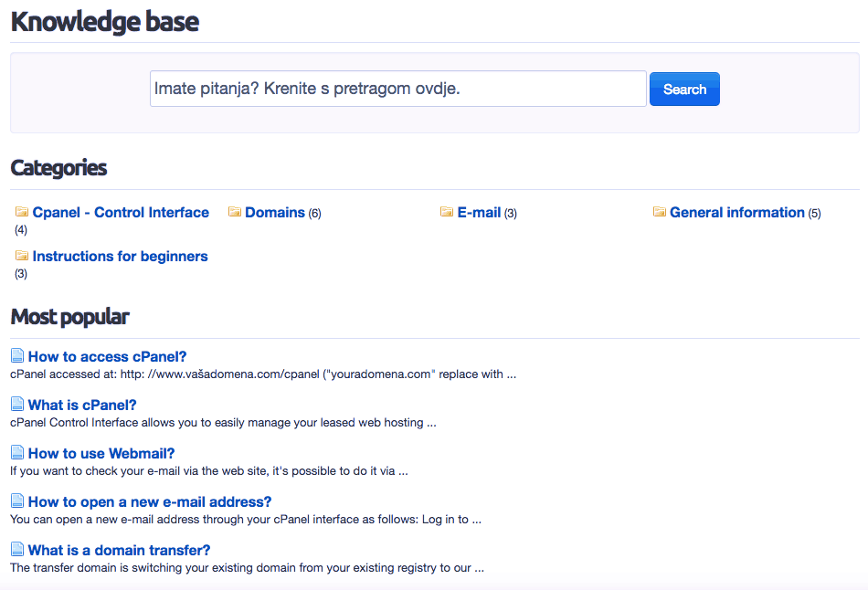This screenshot has width=868, height=590.
Task: Click document icon beside new e-mail address article
Action: (17, 500)
